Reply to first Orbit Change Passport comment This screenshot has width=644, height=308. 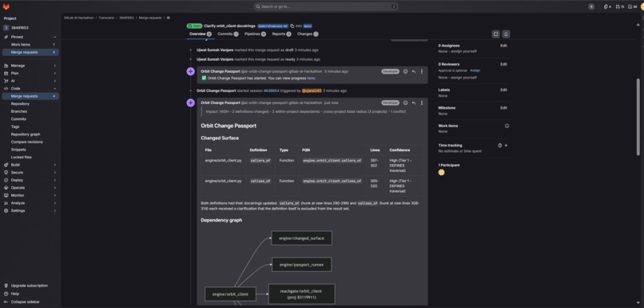[x=414, y=71]
